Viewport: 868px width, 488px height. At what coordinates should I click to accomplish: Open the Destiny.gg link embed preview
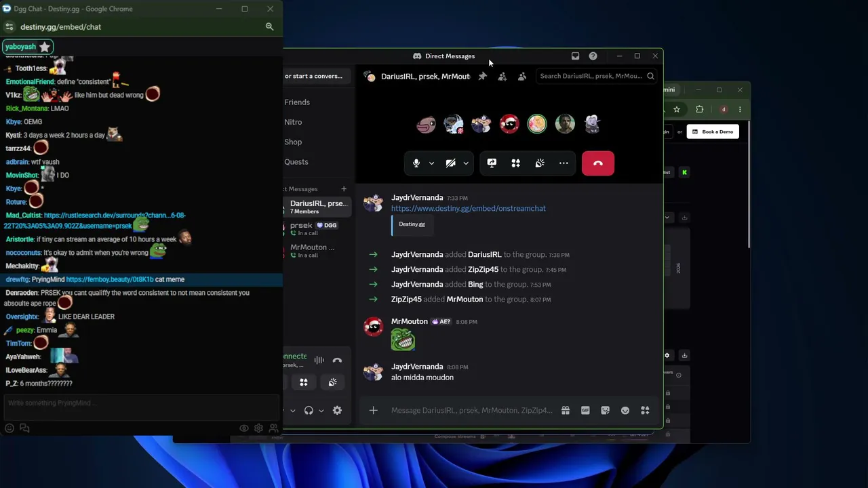[412, 225]
